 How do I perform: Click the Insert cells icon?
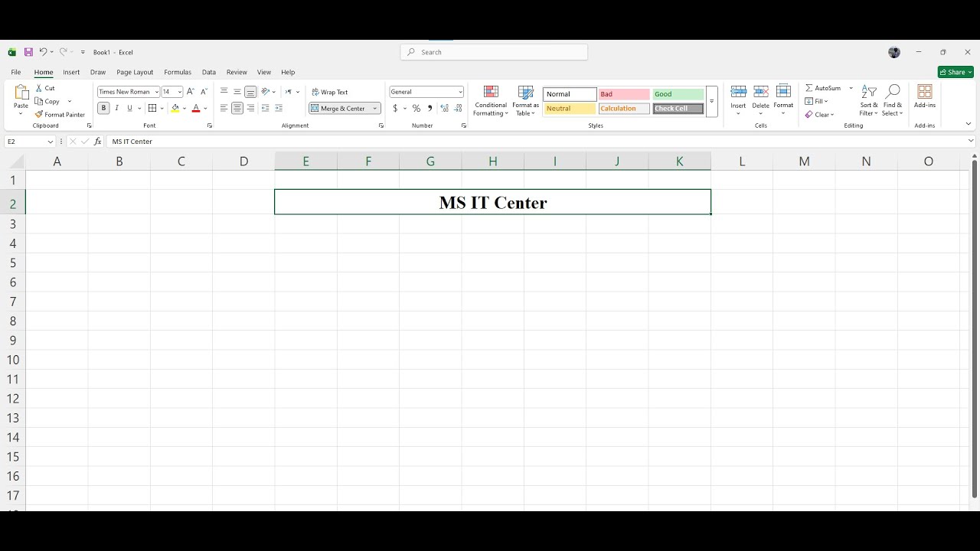[738, 92]
